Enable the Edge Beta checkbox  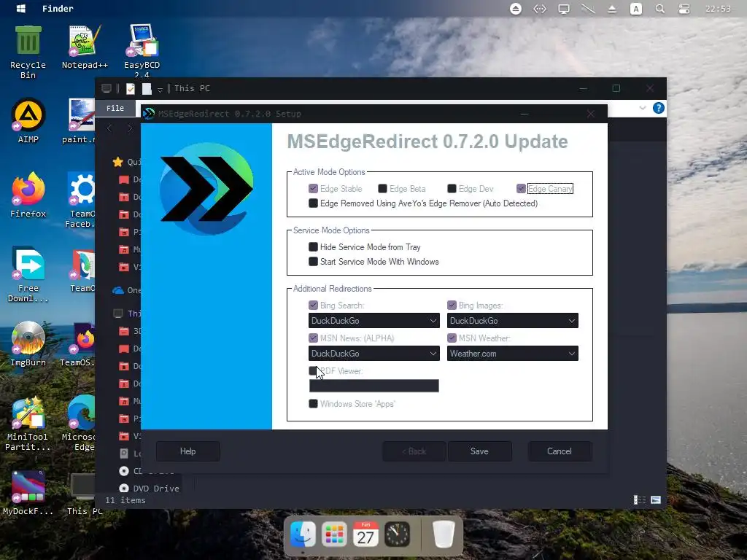pyautogui.click(x=382, y=189)
